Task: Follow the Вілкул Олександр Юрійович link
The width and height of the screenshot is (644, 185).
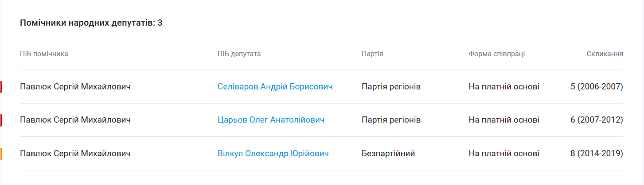Action: pos(273,154)
